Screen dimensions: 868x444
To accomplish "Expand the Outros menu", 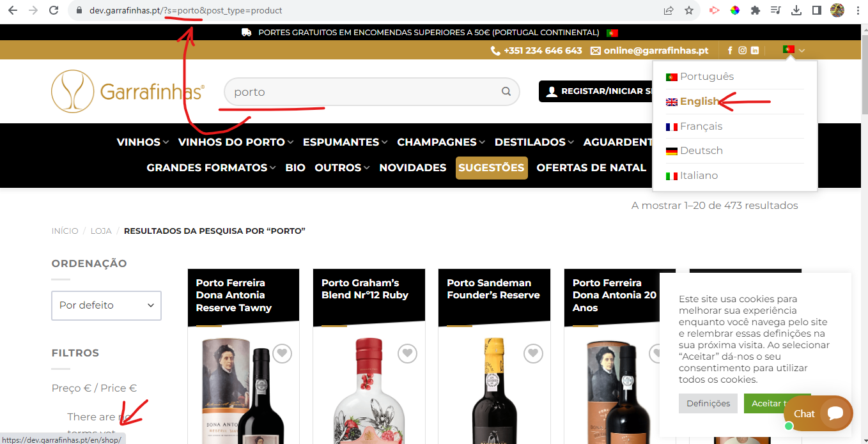I will [343, 167].
